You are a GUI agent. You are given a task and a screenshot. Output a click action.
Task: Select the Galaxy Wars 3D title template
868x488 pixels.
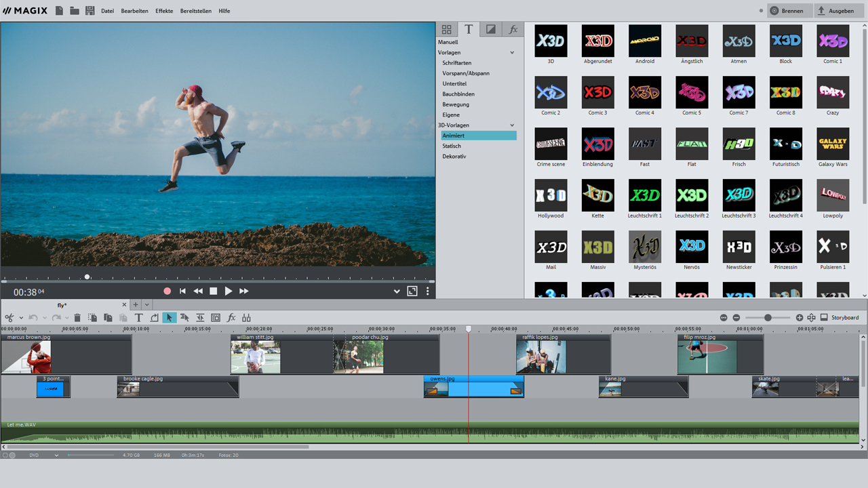pos(832,144)
